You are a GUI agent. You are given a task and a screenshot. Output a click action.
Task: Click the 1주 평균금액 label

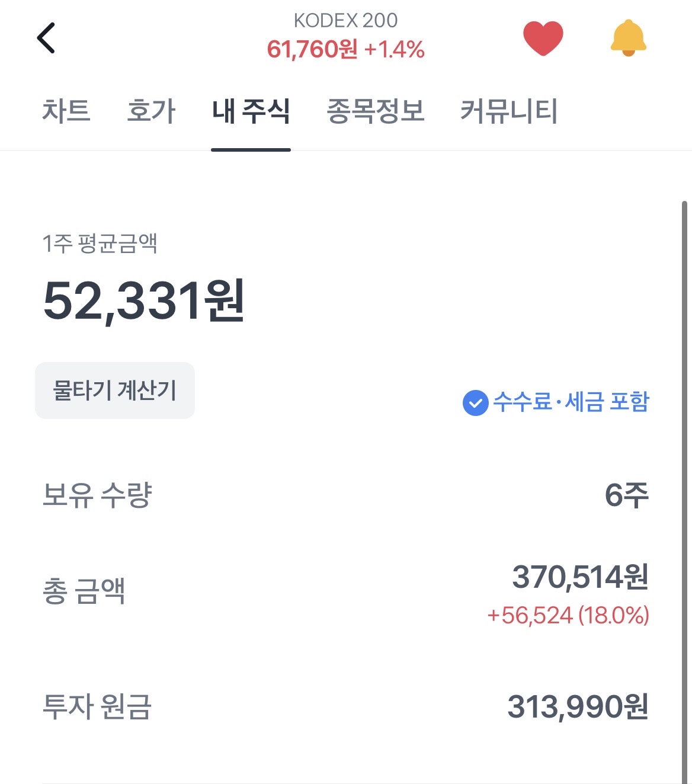click(100, 243)
